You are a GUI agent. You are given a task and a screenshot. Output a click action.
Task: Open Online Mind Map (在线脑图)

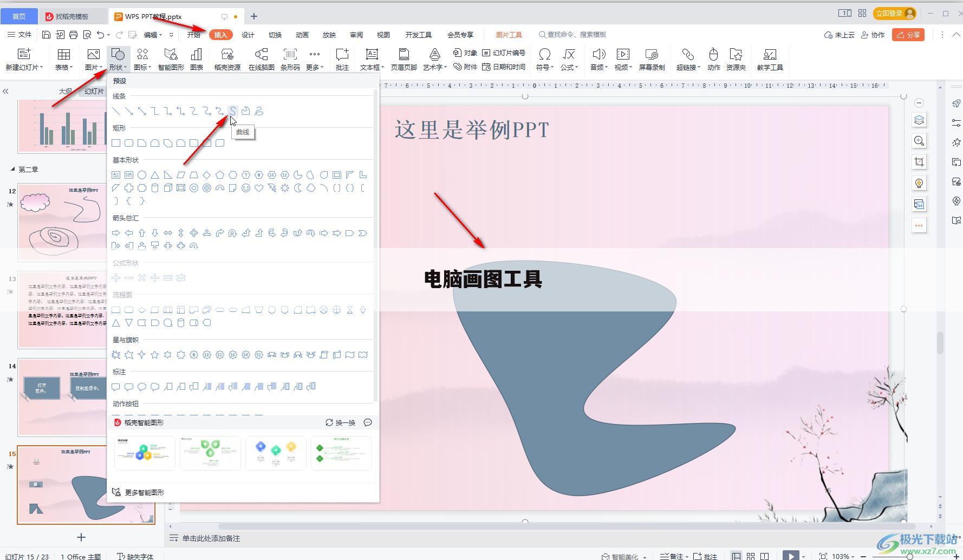coord(261,60)
